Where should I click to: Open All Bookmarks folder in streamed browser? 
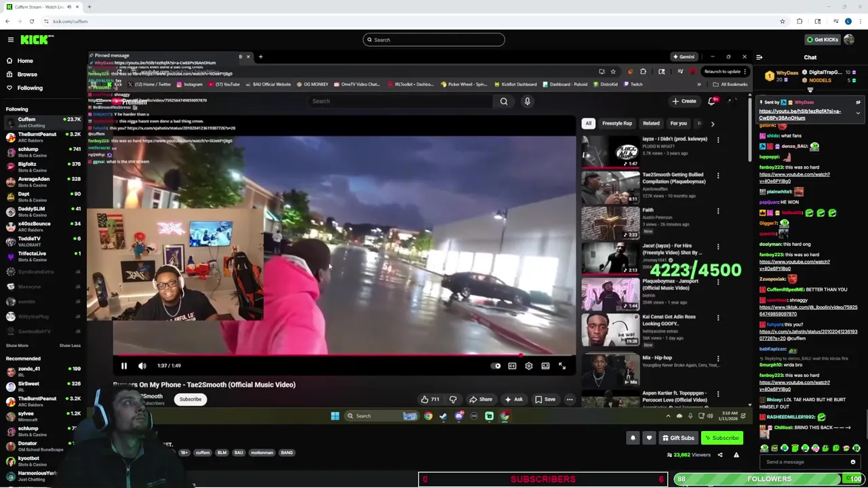point(730,85)
